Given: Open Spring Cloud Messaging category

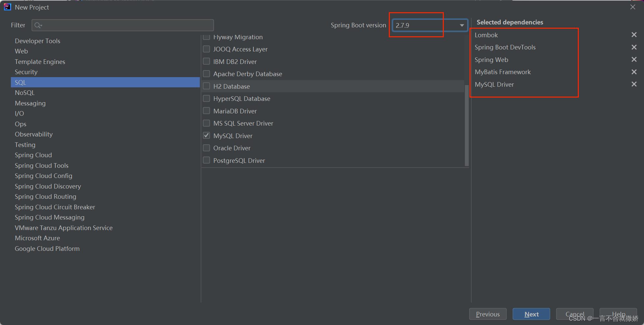Looking at the screenshot, I should click(105, 217).
